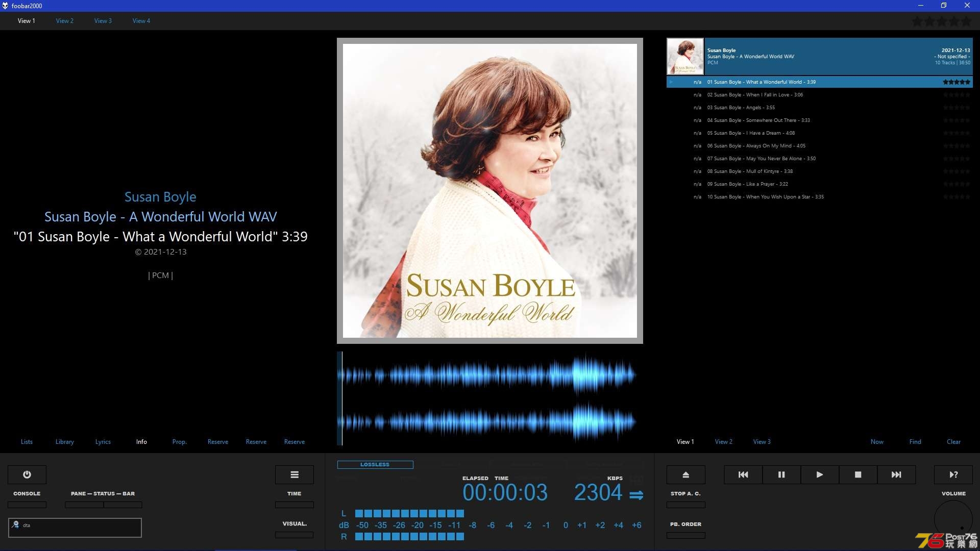
Task: Select track 04 Somewhere Out There
Action: tap(820, 120)
